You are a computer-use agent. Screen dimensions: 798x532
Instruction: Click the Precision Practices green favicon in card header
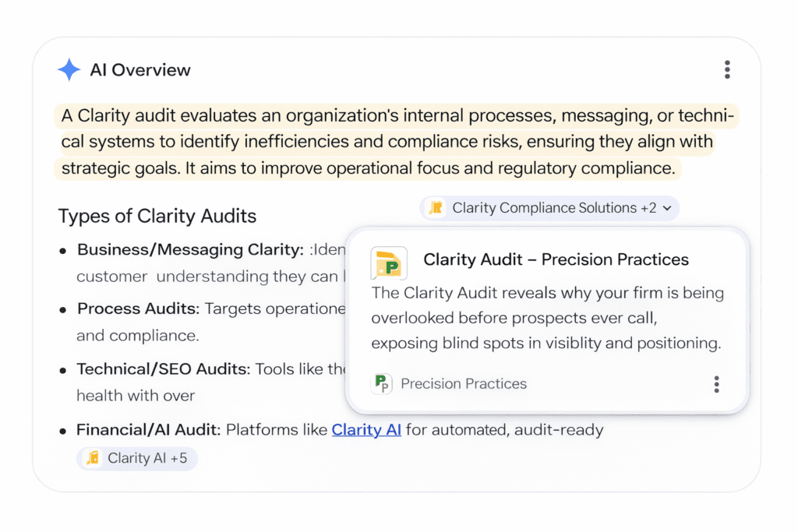389,263
